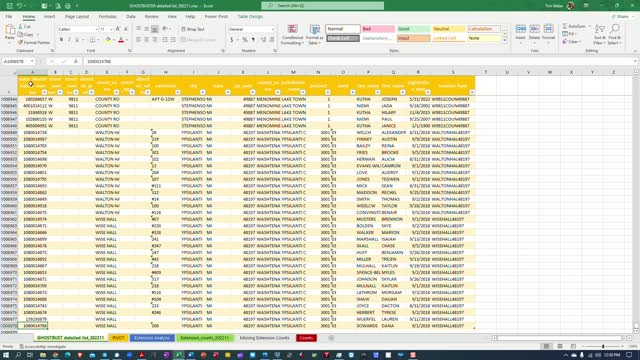This screenshot has width=640, height=360.
Task: Open the red Counts sheet tab
Action: [x=306, y=338]
